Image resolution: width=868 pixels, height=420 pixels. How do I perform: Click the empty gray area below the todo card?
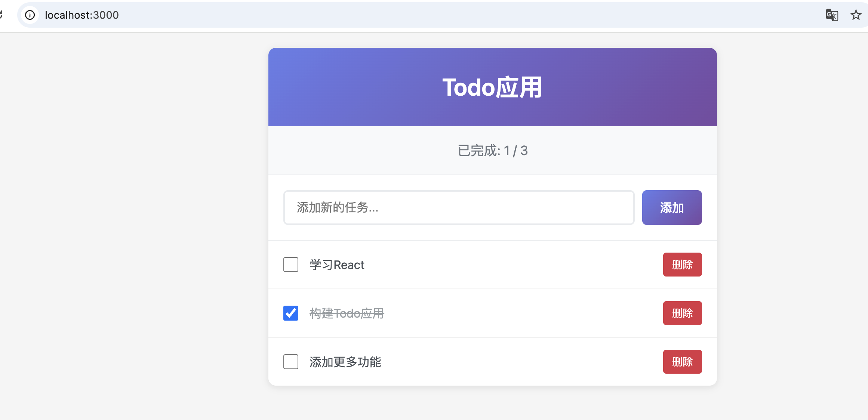point(492,404)
